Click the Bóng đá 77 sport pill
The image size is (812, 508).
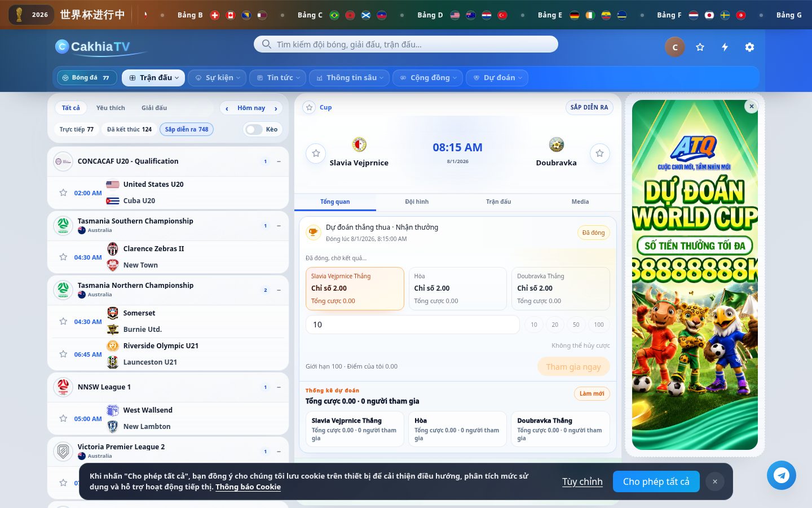[87, 78]
